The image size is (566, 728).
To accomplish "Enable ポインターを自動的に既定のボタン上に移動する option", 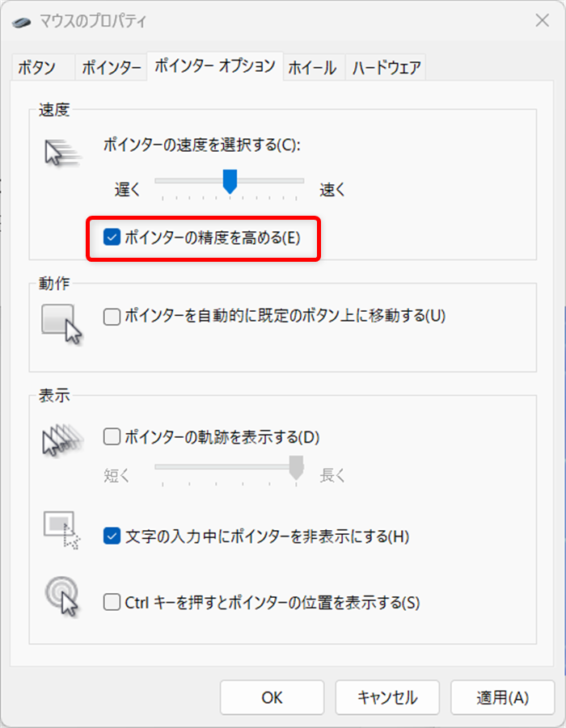I will tap(112, 317).
